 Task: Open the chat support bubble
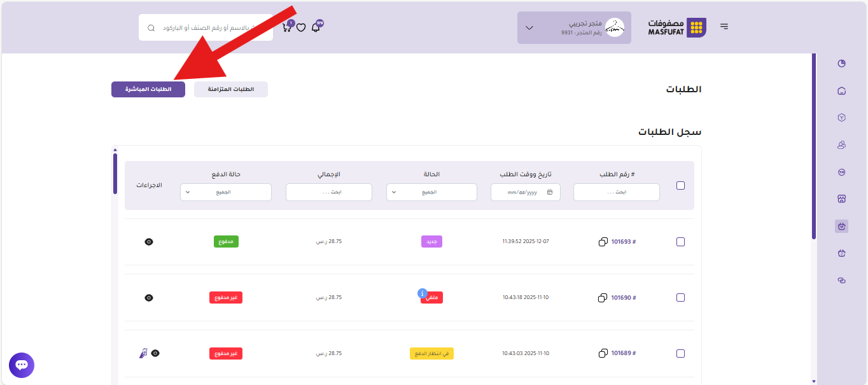pos(22,365)
